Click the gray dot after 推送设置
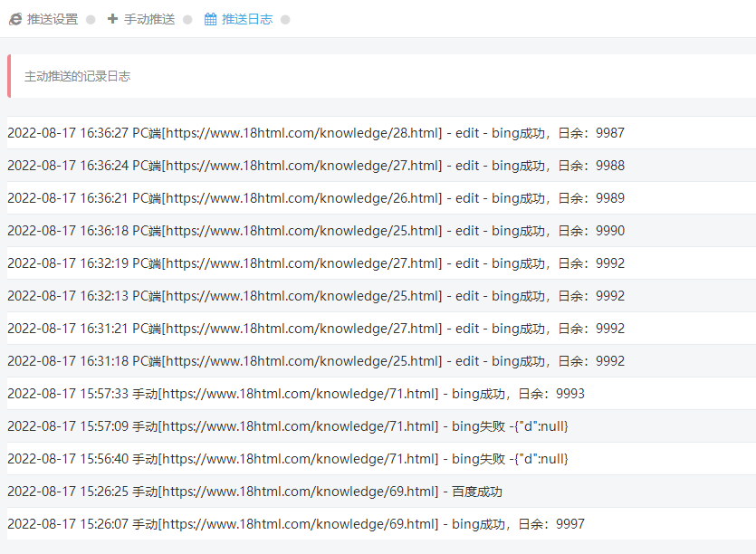 [x=91, y=20]
